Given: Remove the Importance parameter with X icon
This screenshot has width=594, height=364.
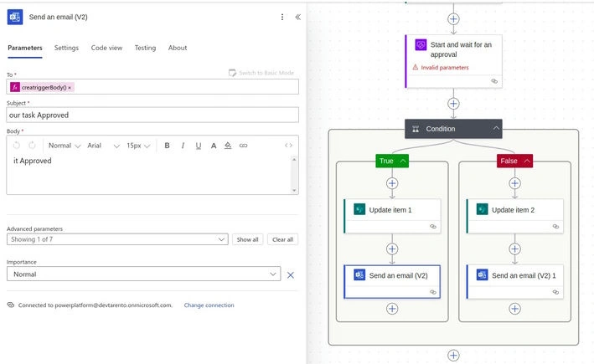Looking at the screenshot, I should [291, 275].
